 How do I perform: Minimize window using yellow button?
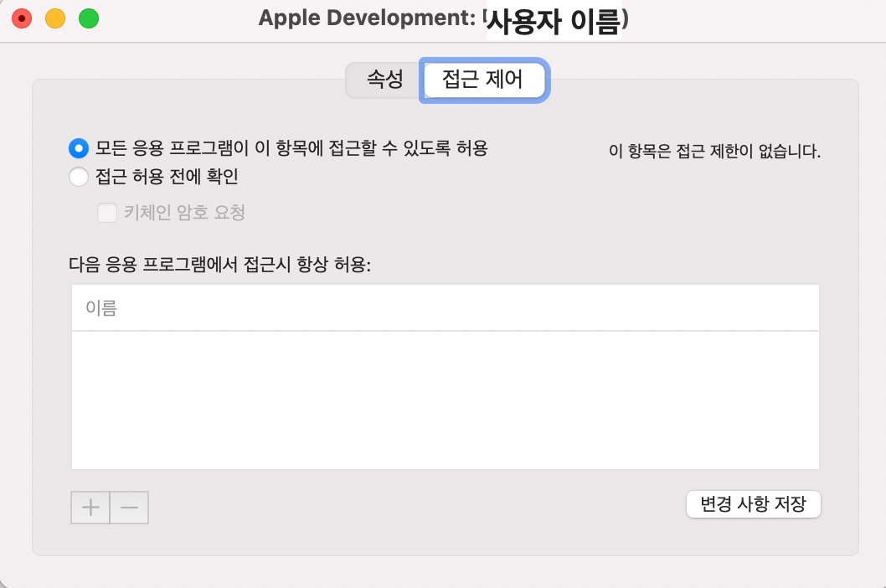[55, 18]
